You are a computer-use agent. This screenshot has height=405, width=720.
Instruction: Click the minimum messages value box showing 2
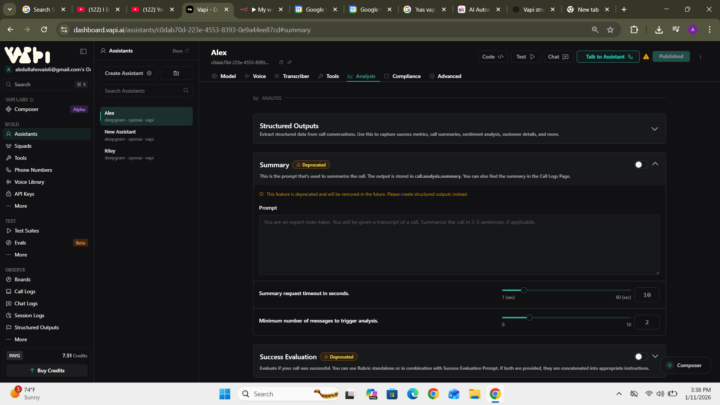(647, 322)
